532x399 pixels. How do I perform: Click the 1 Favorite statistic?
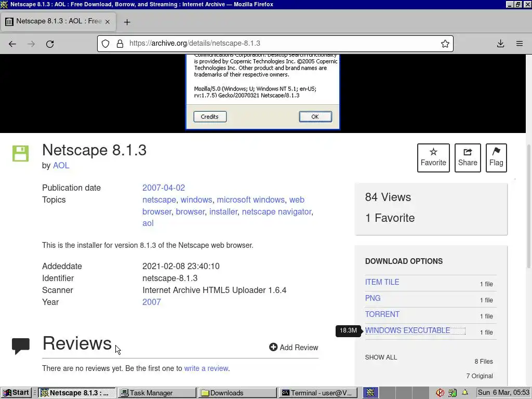(390, 218)
